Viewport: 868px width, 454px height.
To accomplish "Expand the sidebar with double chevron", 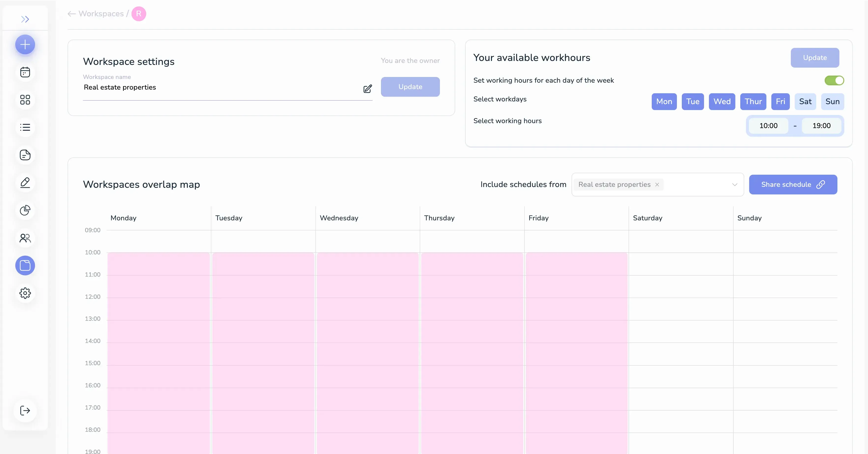I will (x=25, y=19).
